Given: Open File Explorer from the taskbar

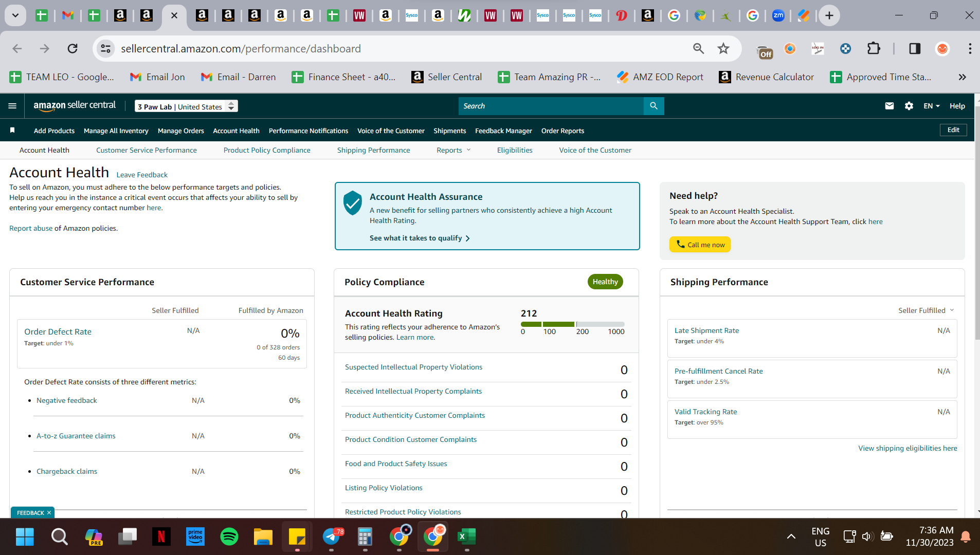Looking at the screenshot, I should [263, 537].
